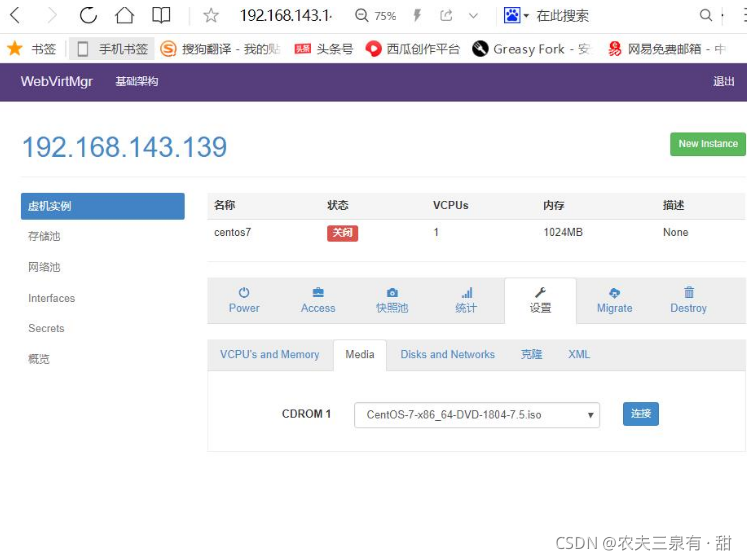Open the Power tab with power icon

point(244,300)
